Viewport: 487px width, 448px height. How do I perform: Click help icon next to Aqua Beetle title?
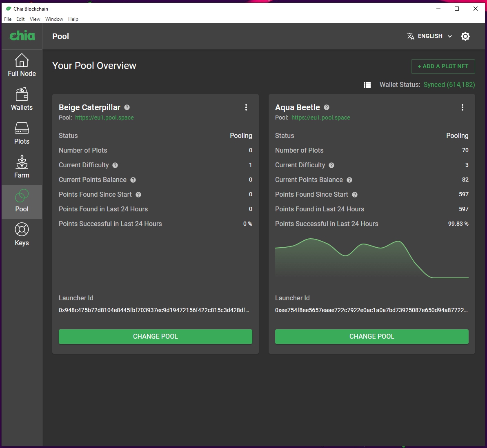[x=327, y=107]
